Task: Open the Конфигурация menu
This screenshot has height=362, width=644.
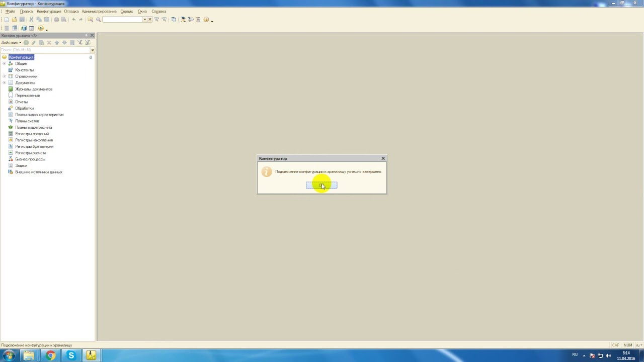Action: point(49,11)
